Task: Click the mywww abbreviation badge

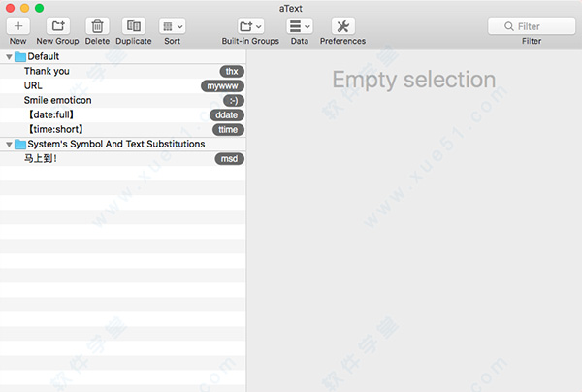Action: 222,86
